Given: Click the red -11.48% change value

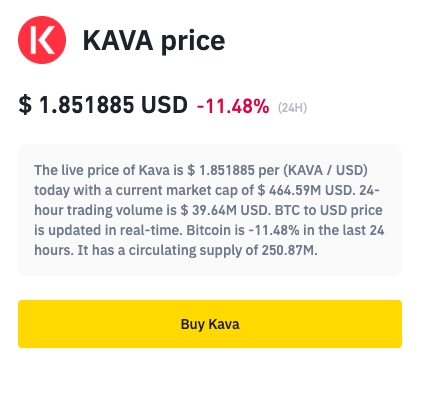Looking at the screenshot, I should (233, 106).
